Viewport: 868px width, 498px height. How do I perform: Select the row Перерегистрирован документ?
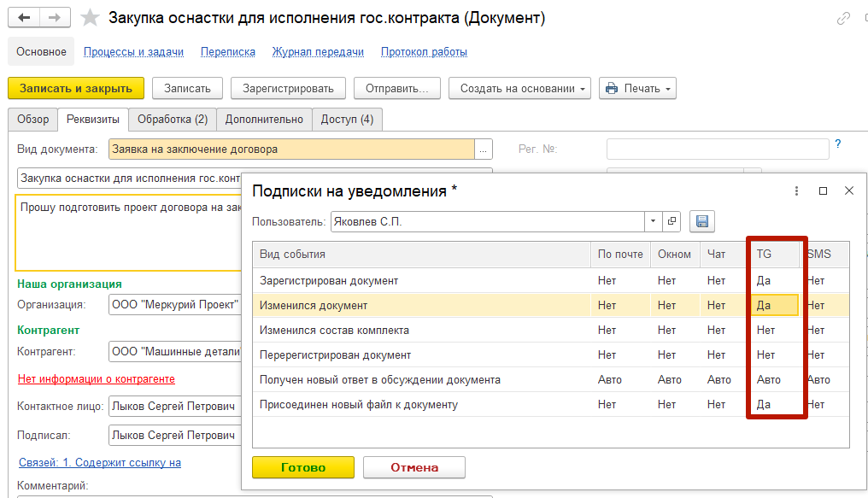tap(551, 355)
